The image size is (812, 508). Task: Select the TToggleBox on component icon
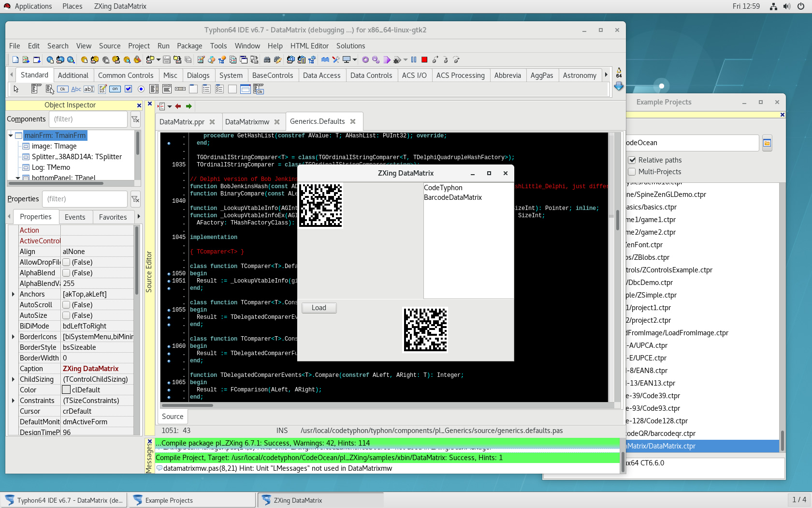115,89
